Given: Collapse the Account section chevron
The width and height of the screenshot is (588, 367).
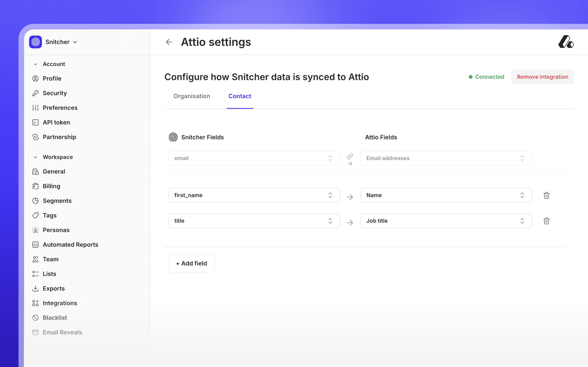Looking at the screenshot, I should coord(35,64).
